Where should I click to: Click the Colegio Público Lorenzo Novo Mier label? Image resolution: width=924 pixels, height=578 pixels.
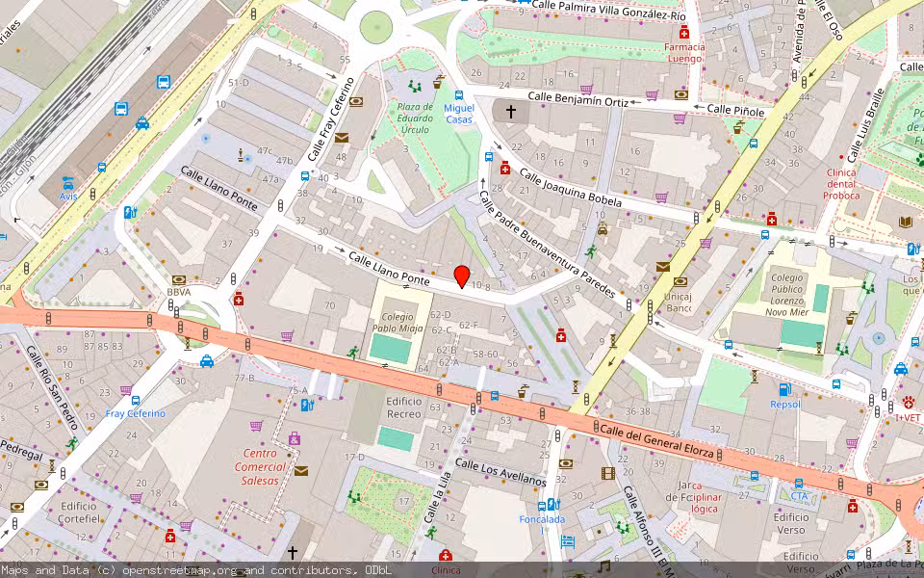click(x=787, y=295)
